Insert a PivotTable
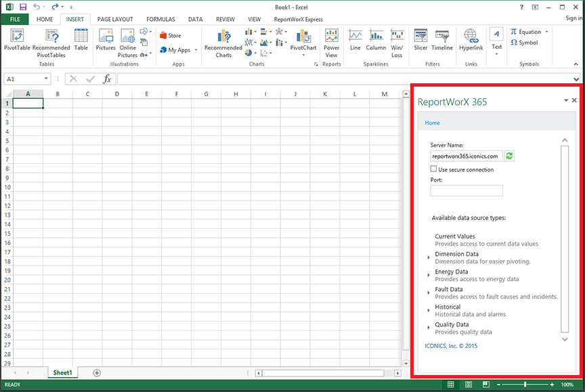 [x=17, y=40]
